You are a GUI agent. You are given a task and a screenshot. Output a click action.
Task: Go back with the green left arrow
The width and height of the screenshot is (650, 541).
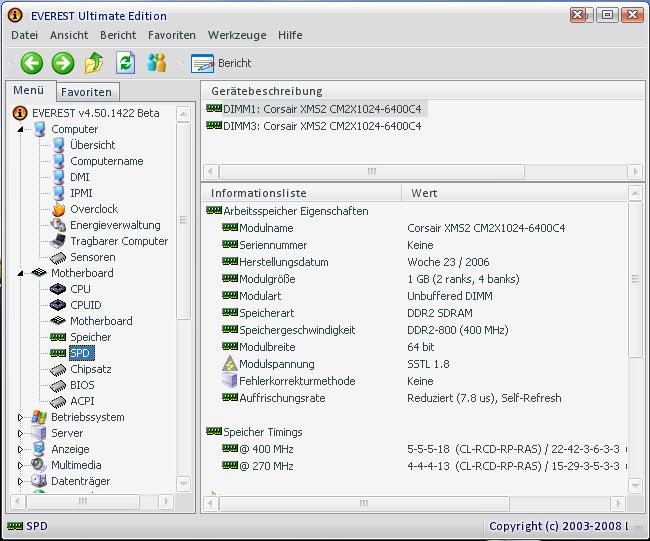32,63
